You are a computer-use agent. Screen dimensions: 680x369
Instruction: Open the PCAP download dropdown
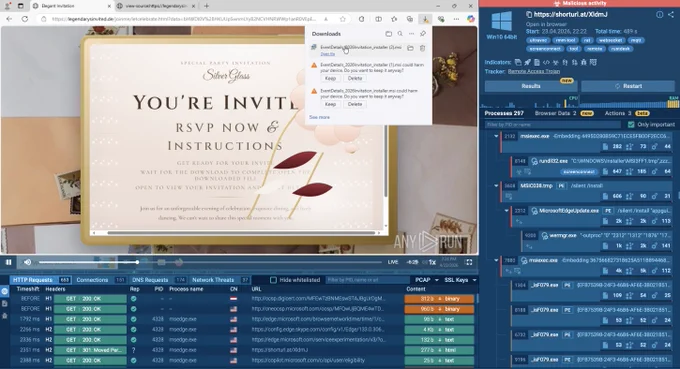(427, 280)
